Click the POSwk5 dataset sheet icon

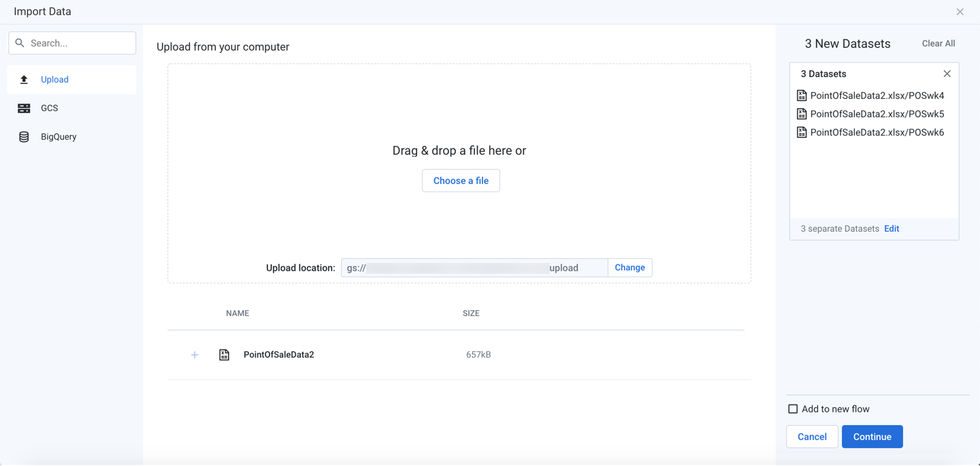802,114
